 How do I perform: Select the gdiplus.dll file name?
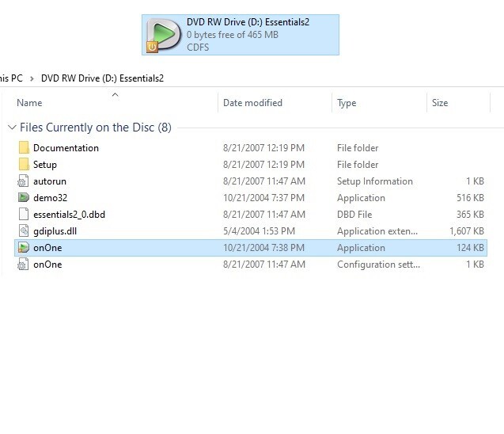pos(55,231)
